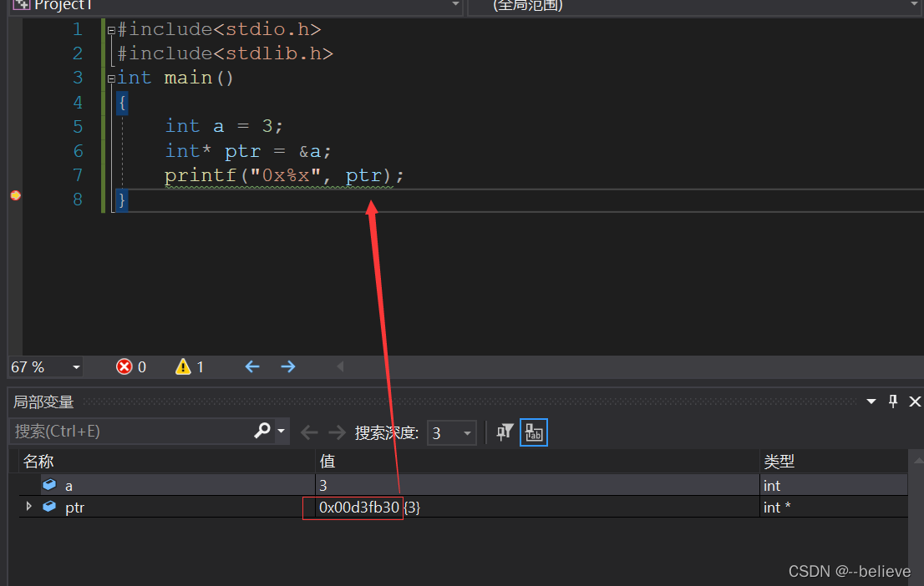Click the variable icon beside a
Image resolution: width=924 pixels, height=586 pixels.
point(49,485)
